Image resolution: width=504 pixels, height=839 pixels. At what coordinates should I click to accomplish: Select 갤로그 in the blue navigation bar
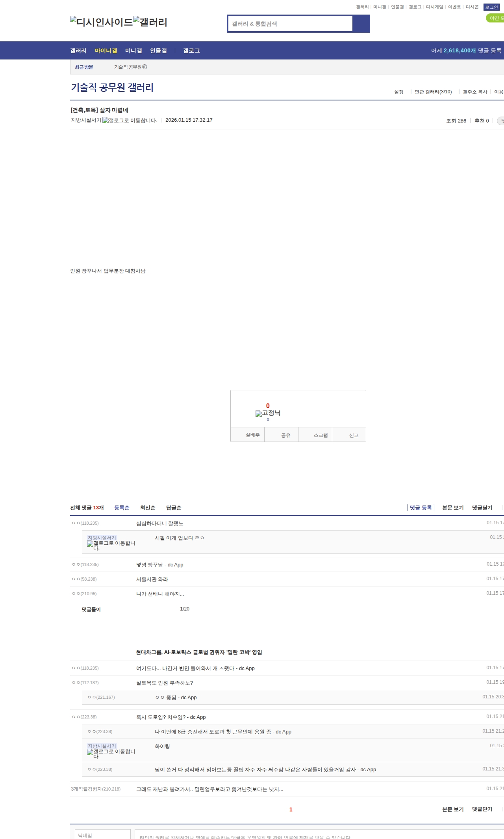coord(191,51)
